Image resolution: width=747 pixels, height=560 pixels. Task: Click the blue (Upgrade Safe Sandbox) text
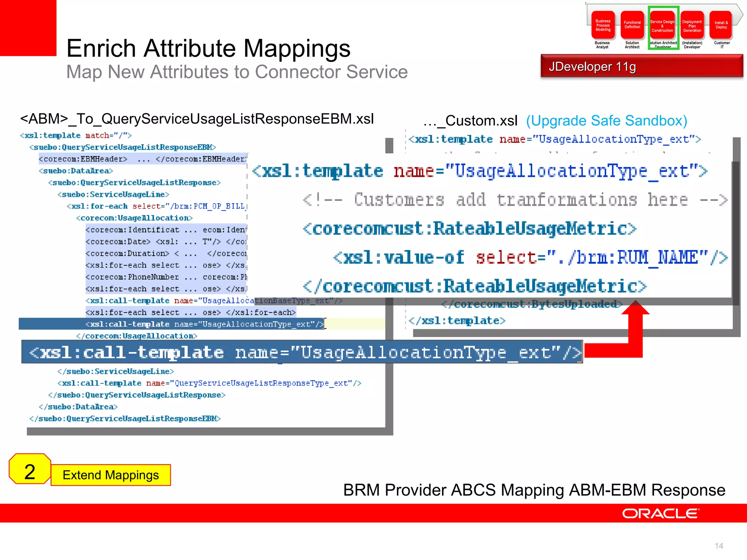(x=607, y=121)
